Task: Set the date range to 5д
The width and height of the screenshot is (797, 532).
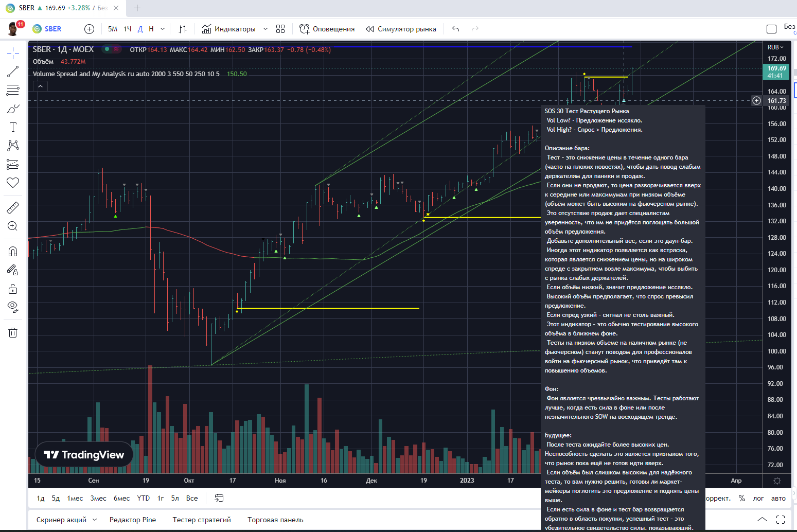Action: point(56,498)
